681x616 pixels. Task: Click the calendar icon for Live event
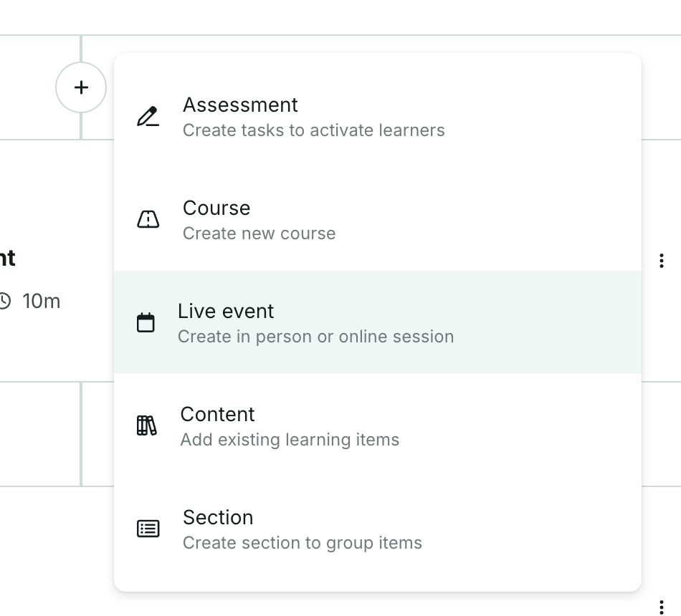[x=146, y=322]
